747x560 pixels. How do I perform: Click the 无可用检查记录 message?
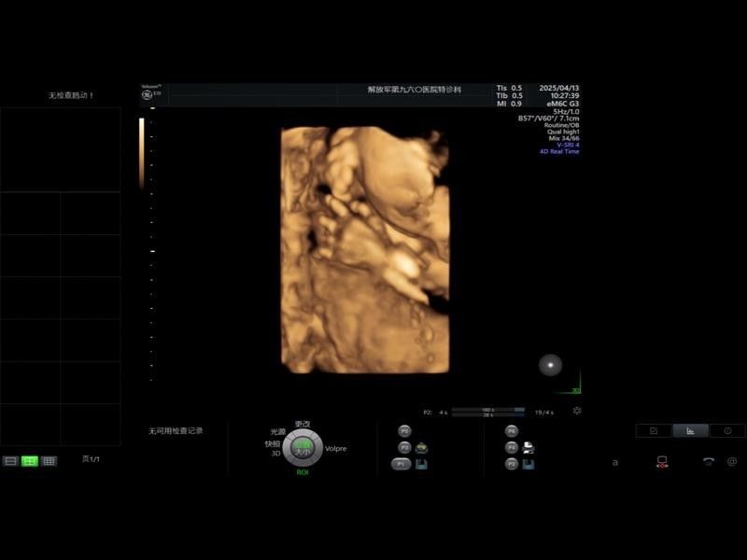tap(176, 431)
